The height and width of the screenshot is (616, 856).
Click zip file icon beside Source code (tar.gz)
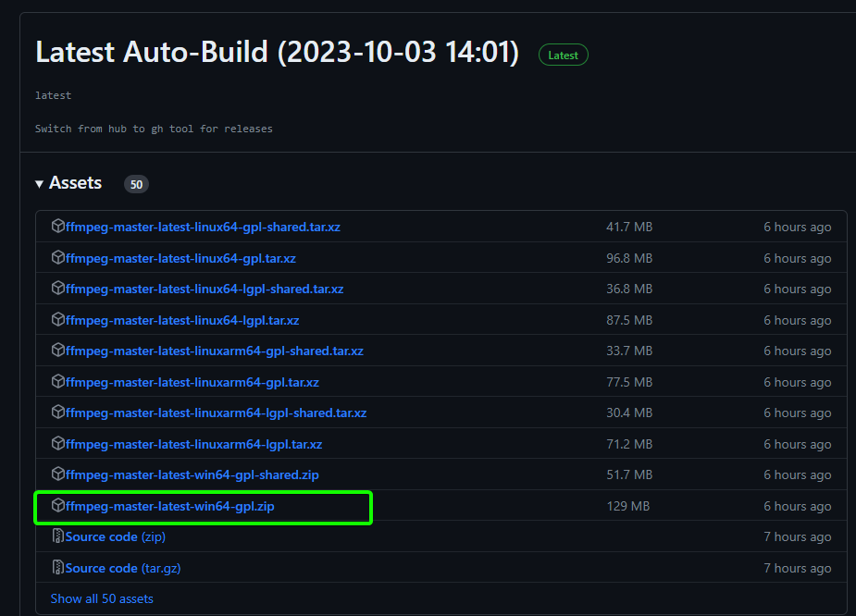point(58,567)
